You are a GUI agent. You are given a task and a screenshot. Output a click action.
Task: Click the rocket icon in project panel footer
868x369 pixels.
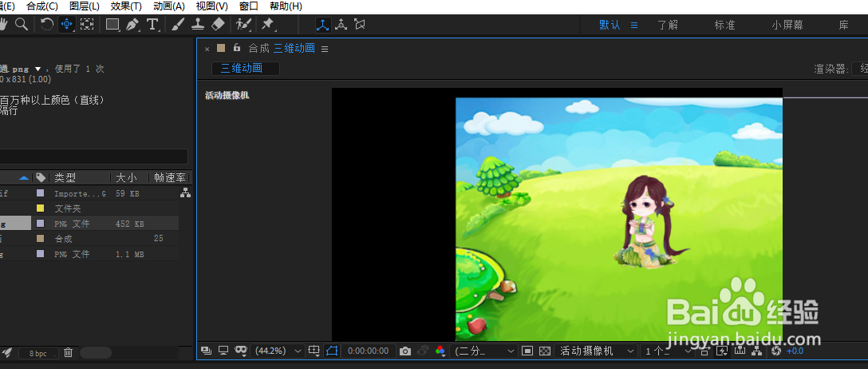[6, 352]
